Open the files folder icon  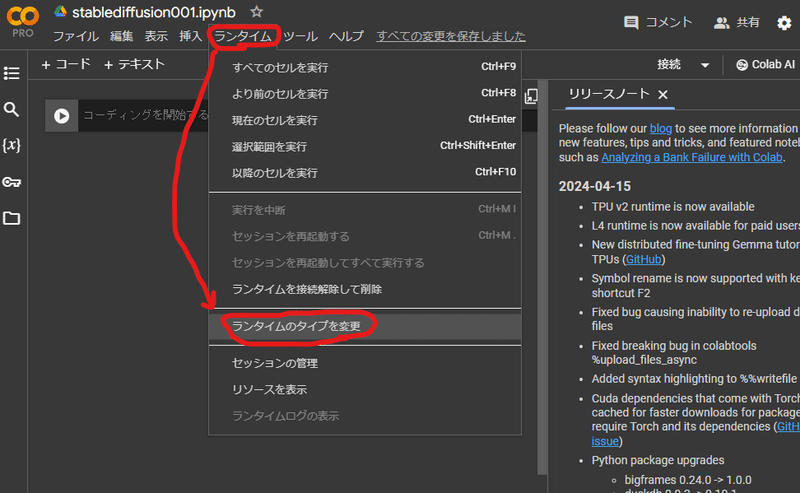(x=11, y=218)
